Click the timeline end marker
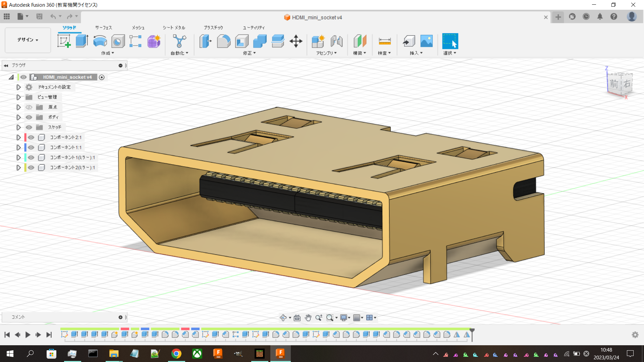 472,335
